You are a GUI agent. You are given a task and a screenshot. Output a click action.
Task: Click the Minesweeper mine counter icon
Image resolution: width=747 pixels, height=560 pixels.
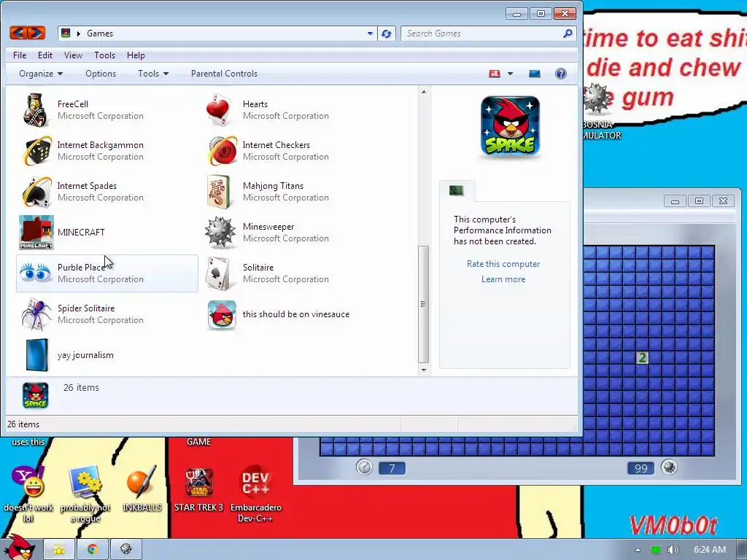click(x=669, y=467)
